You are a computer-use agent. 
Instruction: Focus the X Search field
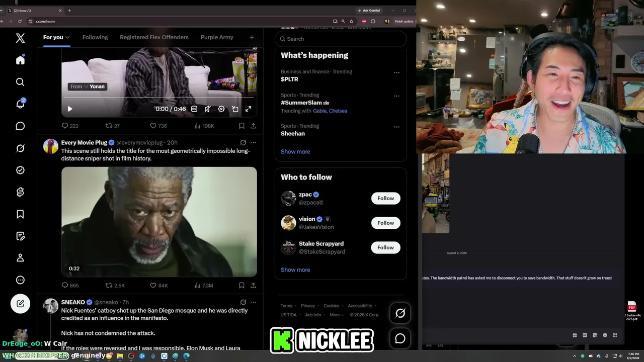pyautogui.click(x=341, y=39)
